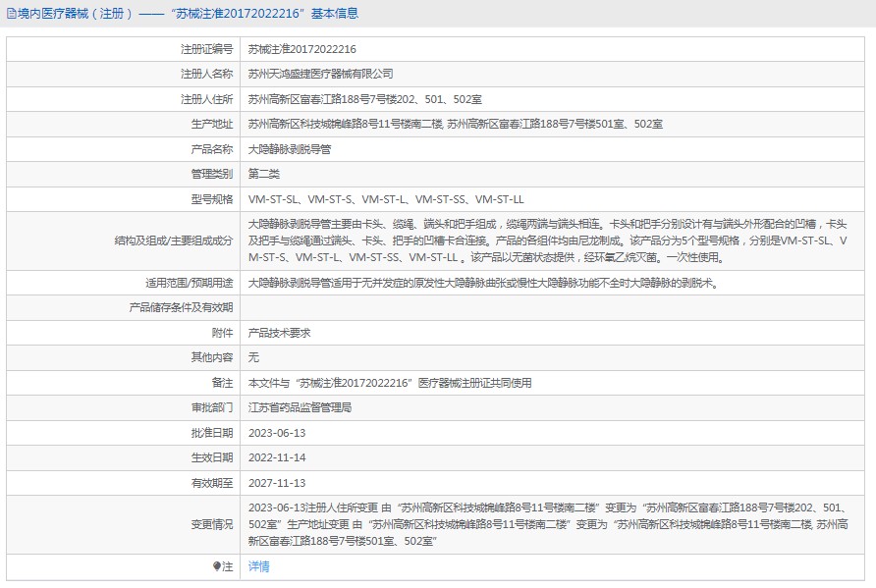Click the 批准日期 row label
This screenshot has height=588, width=876.
[212, 433]
